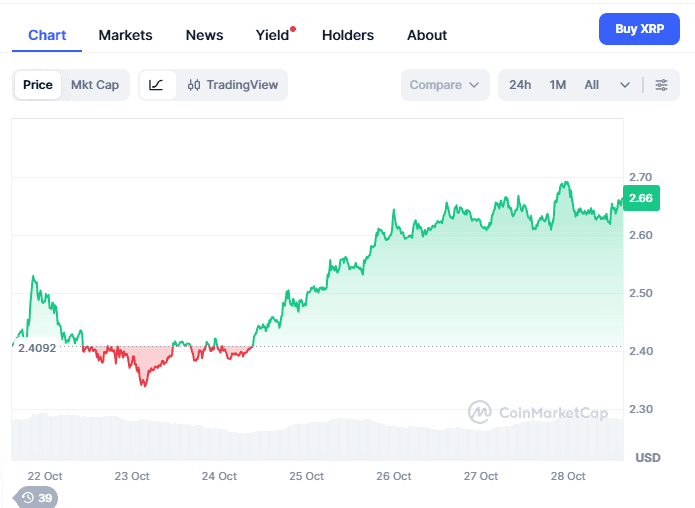Click the 25 Oct timeline date

(x=306, y=476)
